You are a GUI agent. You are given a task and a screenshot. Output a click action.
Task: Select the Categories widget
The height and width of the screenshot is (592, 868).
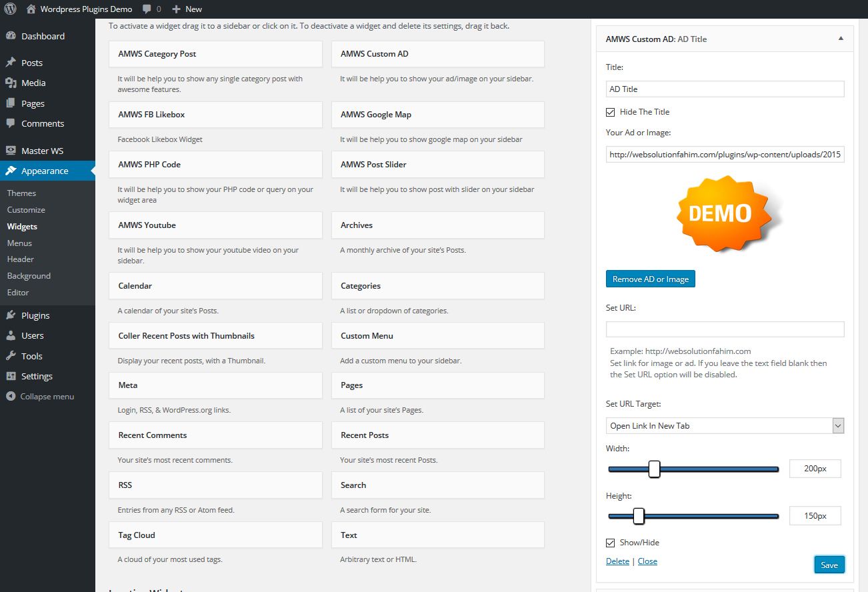[x=438, y=286]
